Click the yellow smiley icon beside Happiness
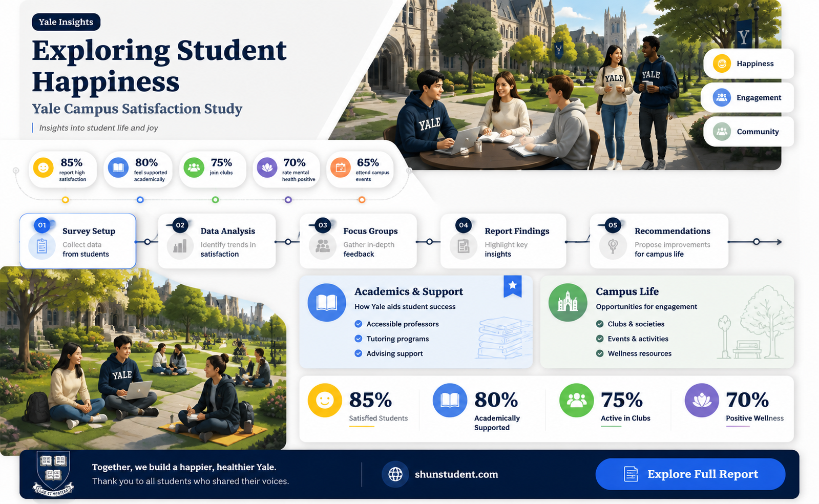Viewport: 819px width, 504px height. (722, 64)
